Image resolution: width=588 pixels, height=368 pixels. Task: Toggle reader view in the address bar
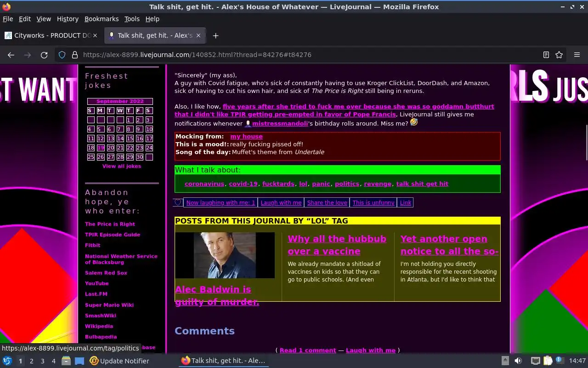pyautogui.click(x=546, y=55)
